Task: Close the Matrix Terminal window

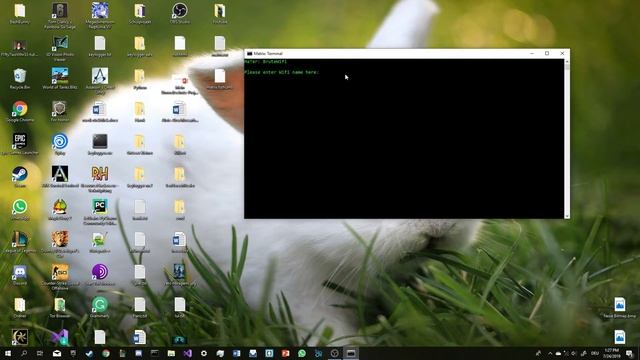Action: click(x=562, y=53)
